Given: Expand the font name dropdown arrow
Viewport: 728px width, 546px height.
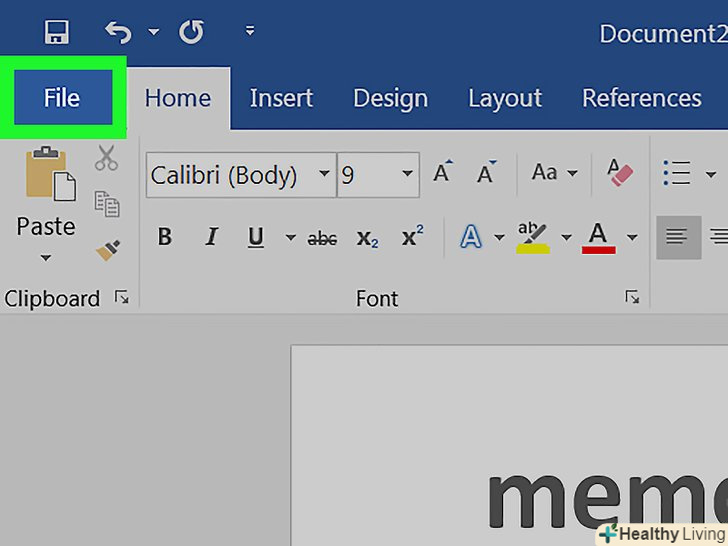Looking at the screenshot, I should tap(324, 174).
